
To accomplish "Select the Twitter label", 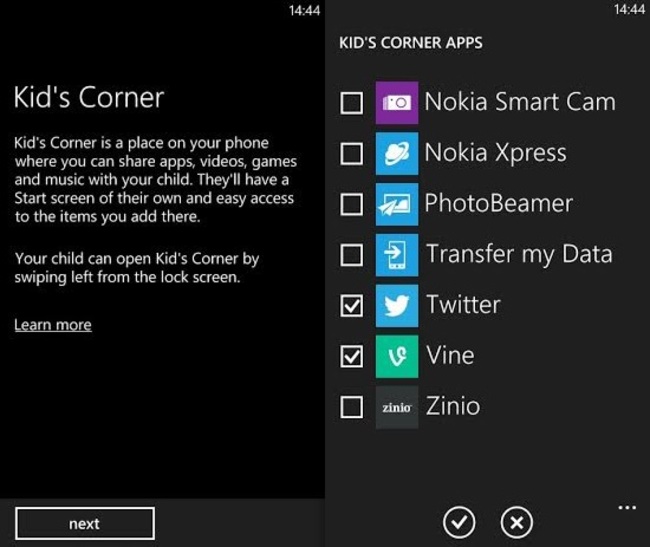I will click(463, 305).
